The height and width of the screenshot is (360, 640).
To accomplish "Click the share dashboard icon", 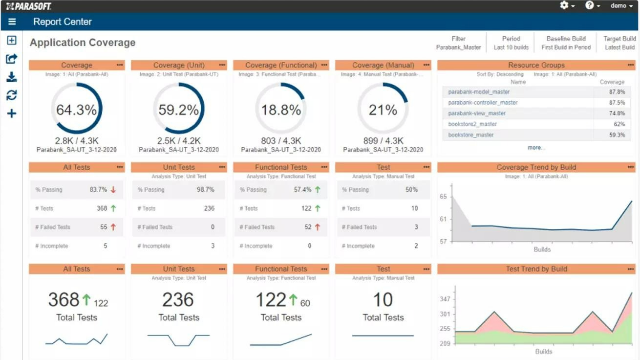I will coord(11,59).
